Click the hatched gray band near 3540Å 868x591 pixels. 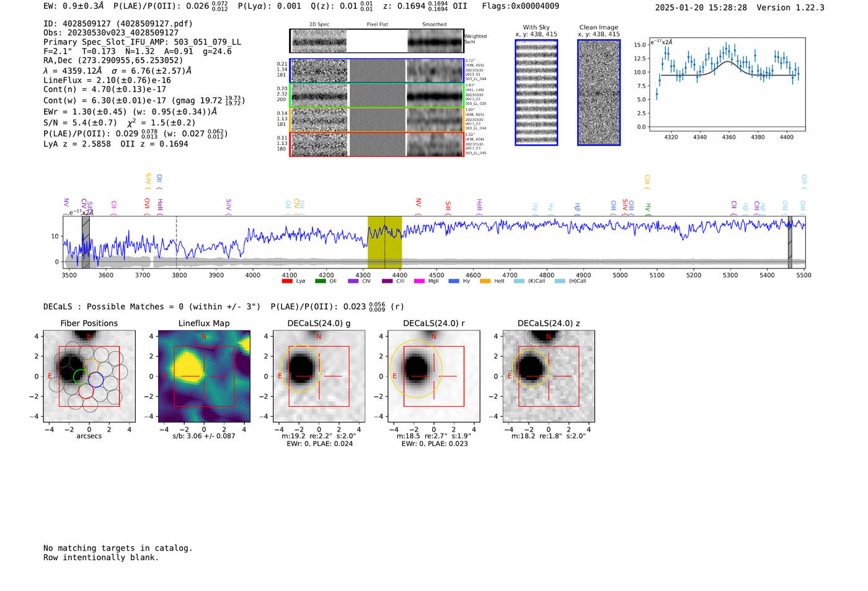[x=86, y=242]
